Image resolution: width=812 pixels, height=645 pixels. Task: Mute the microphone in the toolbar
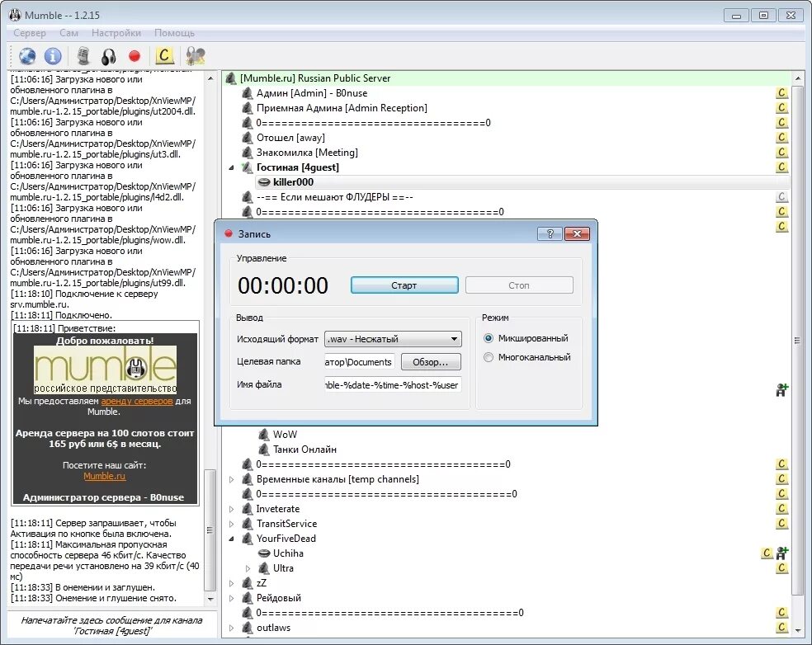coord(83,56)
